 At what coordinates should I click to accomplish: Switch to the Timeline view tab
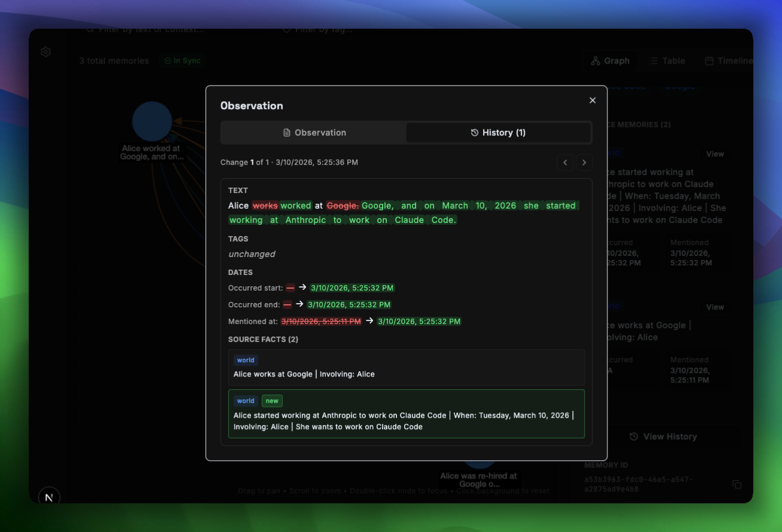(x=729, y=60)
